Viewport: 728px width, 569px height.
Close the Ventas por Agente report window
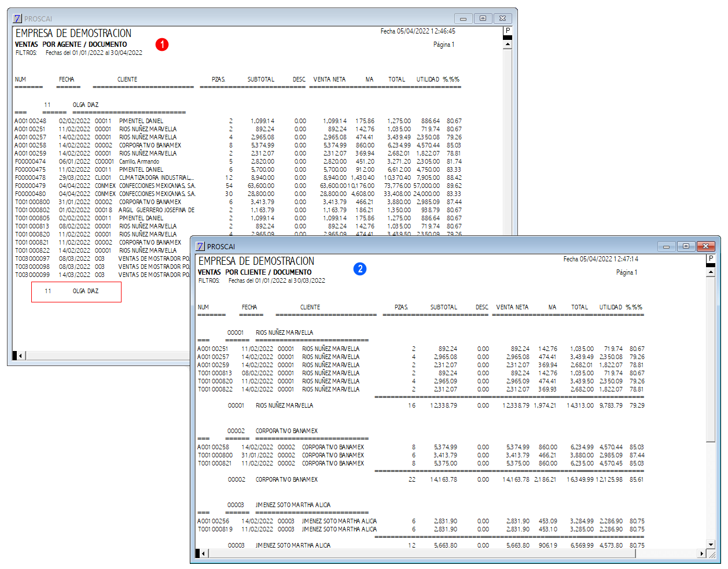[502, 19]
